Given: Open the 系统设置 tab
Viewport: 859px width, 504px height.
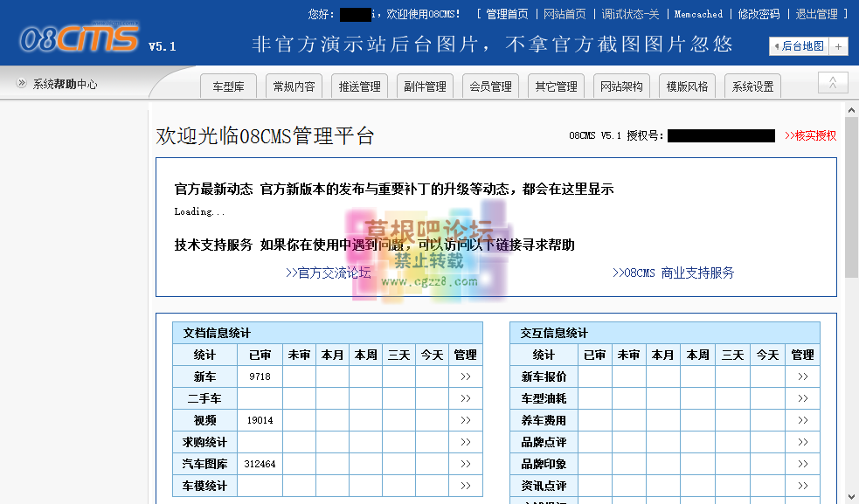Looking at the screenshot, I should click(752, 86).
